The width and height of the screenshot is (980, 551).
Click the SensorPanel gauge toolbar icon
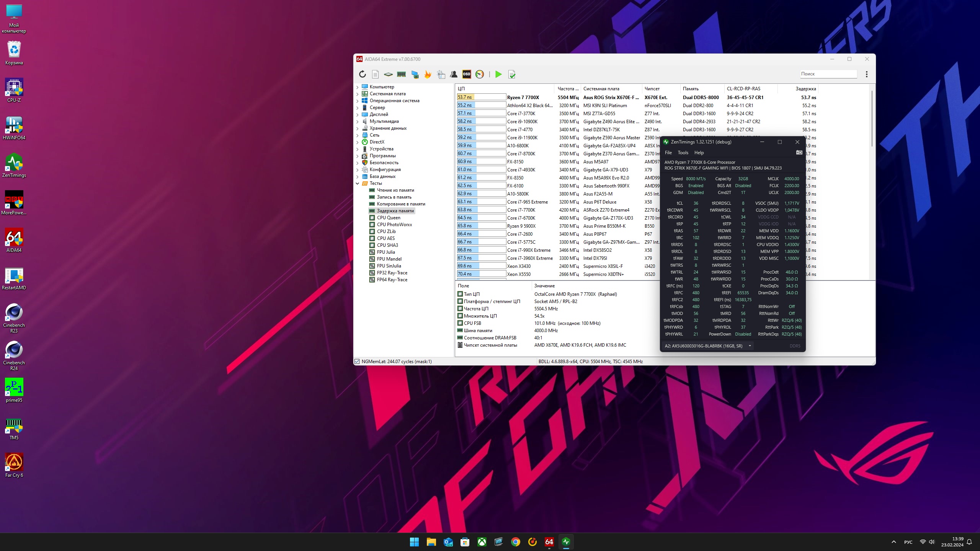(479, 74)
